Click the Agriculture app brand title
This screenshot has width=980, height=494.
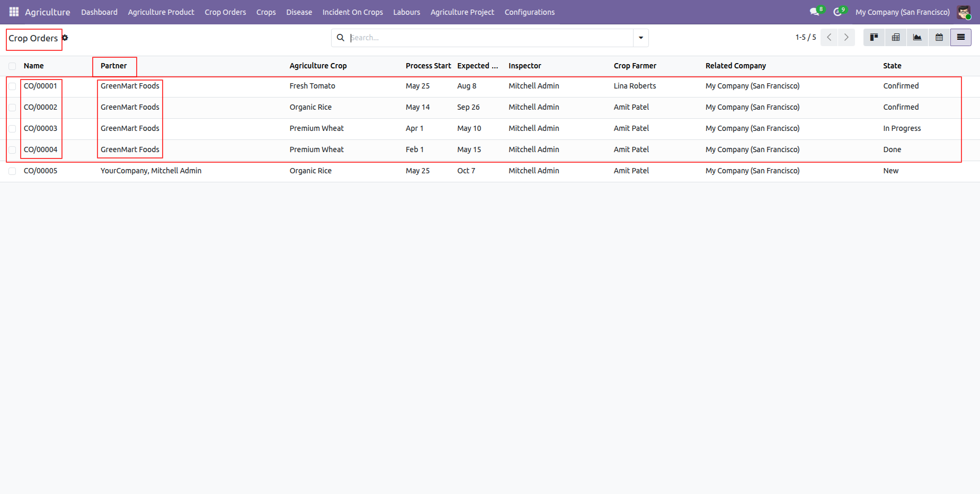(48, 12)
